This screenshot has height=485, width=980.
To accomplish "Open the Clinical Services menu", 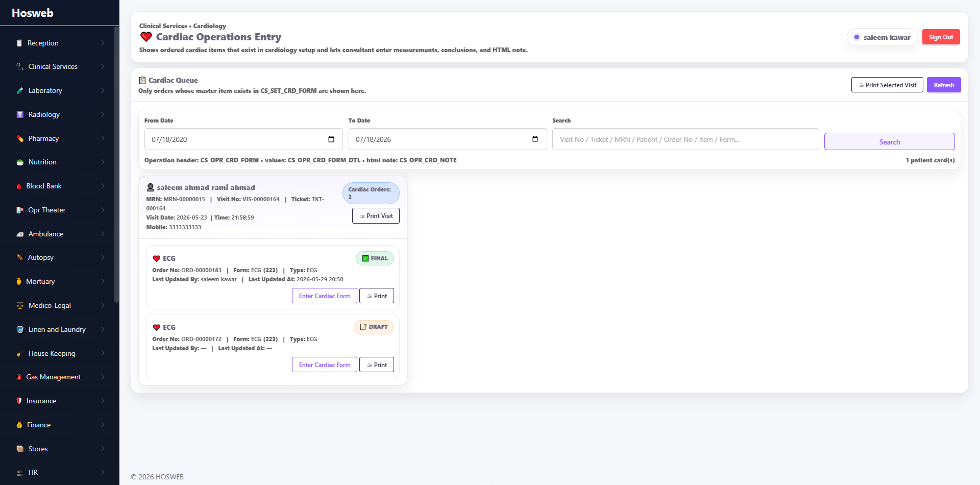I will tap(60, 66).
